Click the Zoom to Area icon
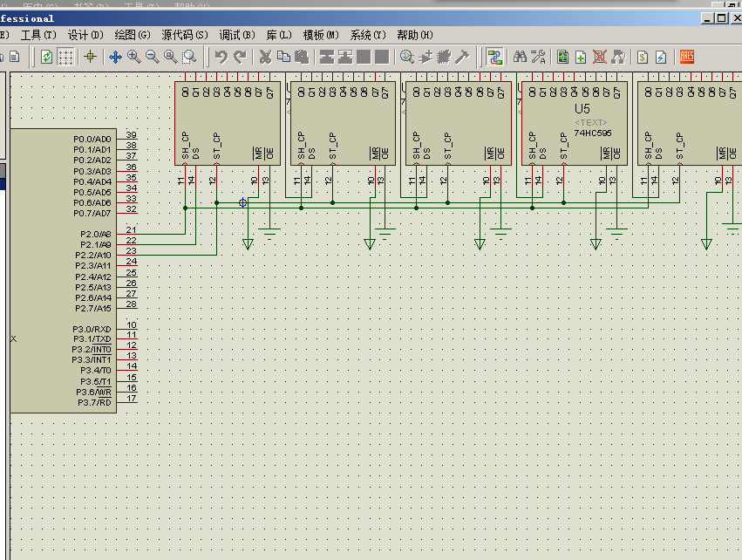742x560 pixels. (189, 58)
